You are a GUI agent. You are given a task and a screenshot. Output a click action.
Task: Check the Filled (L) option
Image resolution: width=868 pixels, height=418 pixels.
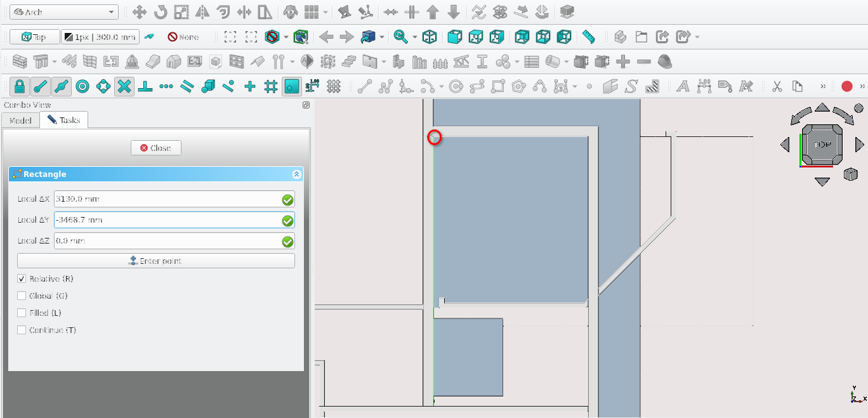click(x=22, y=313)
